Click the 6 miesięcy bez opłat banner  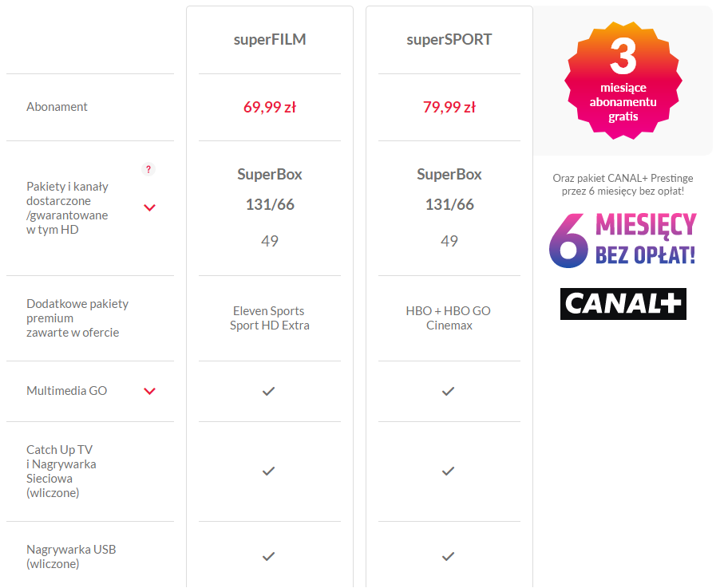(623, 240)
